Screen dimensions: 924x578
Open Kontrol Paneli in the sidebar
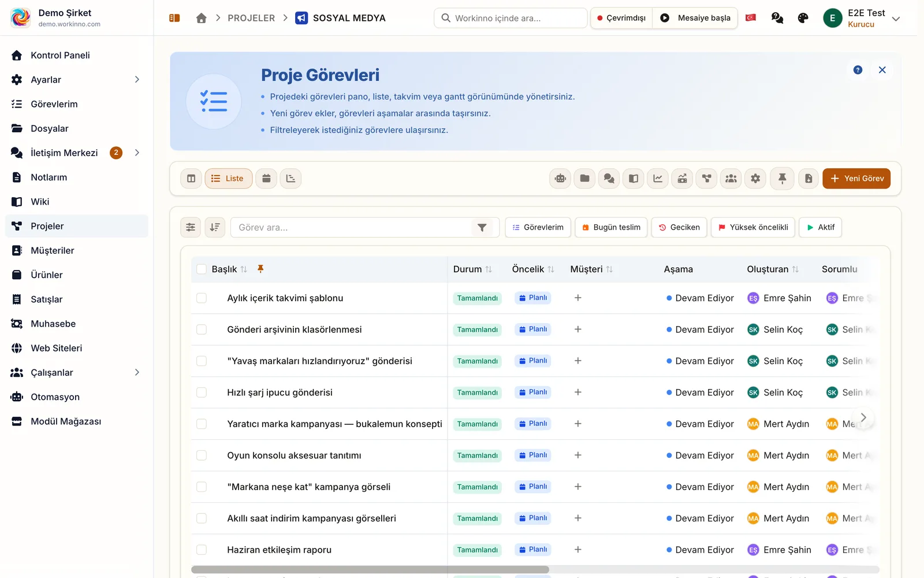pyautogui.click(x=77, y=55)
